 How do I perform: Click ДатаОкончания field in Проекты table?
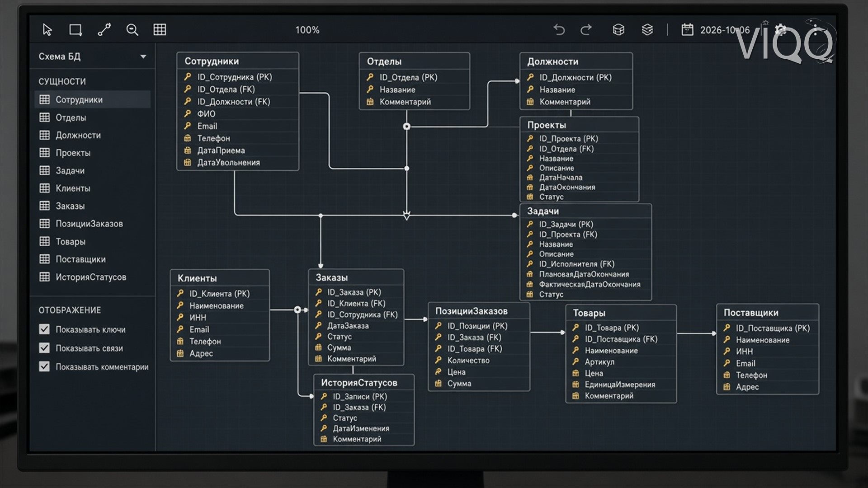[579, 187]
